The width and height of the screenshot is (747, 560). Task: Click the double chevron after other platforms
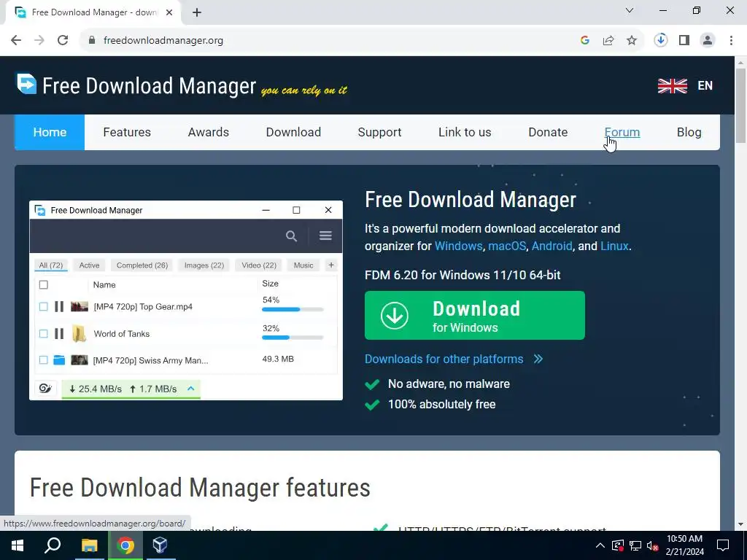click(538, 359)
